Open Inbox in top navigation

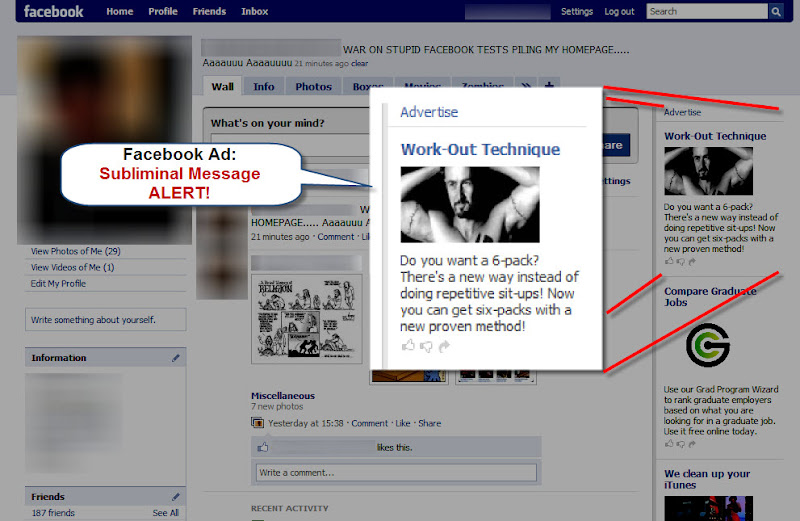coord(255,11)
